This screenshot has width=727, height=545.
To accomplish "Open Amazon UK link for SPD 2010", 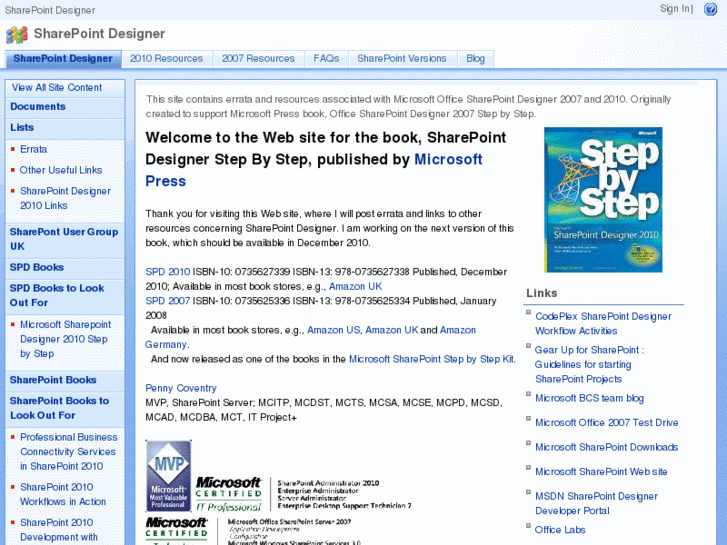I will pyautogui.click(x=355, y=287).
